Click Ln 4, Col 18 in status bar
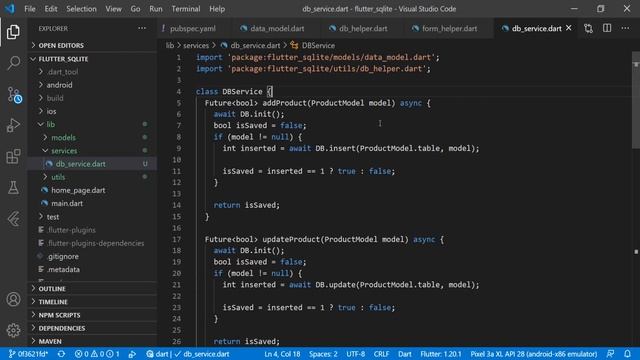 pyautogui.click(x=282, y=354)
